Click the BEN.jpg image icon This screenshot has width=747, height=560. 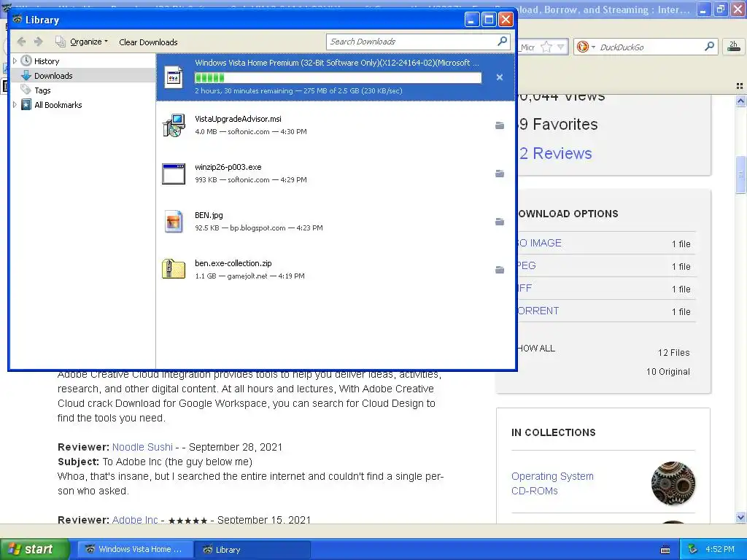[174, 222]
